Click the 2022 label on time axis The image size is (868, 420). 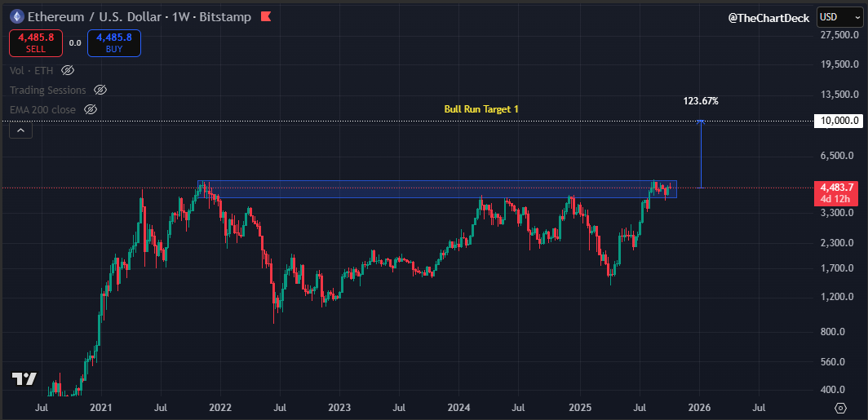[x=220, y=408]
